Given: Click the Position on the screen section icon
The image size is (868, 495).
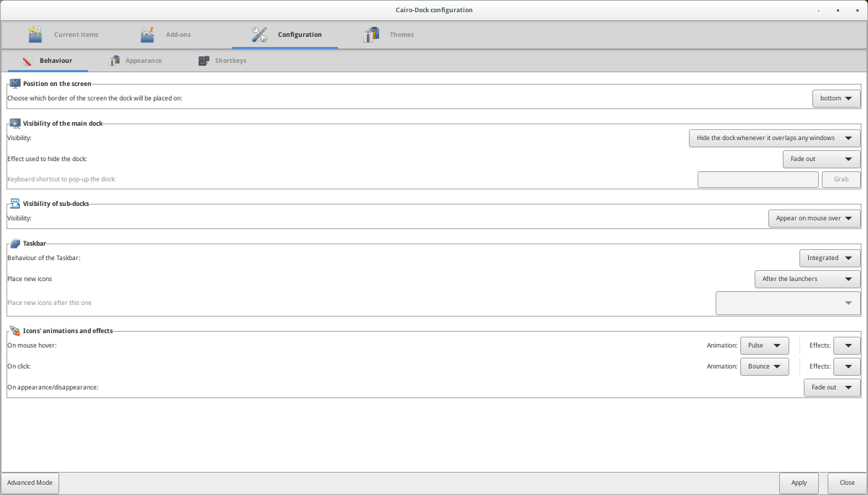Looking at the screenshot, I should 15,84.
